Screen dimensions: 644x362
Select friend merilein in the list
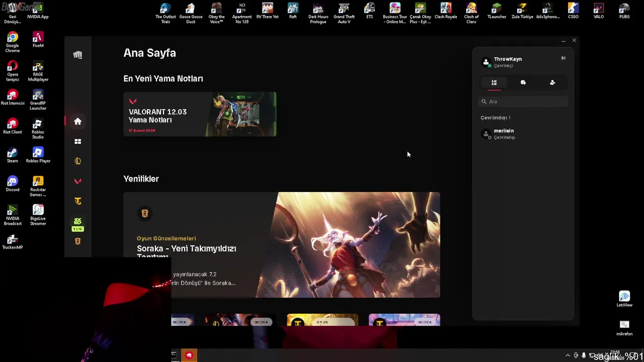(x=523, y=134)
